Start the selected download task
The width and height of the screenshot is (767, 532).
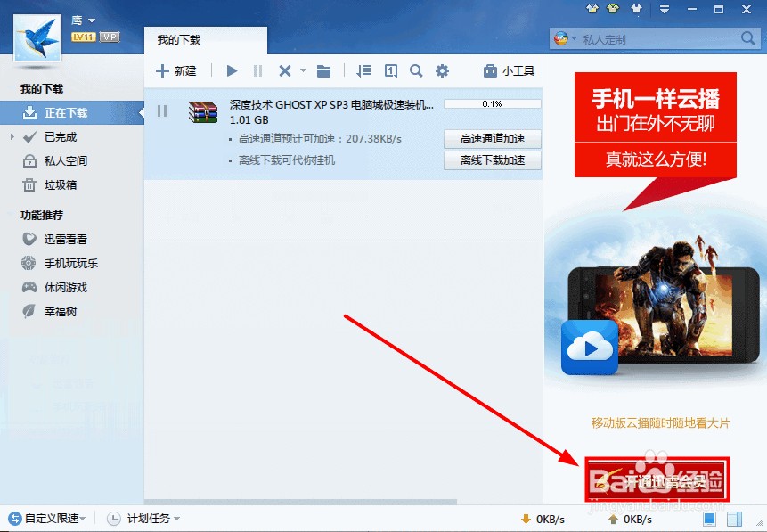pos(232,70)
